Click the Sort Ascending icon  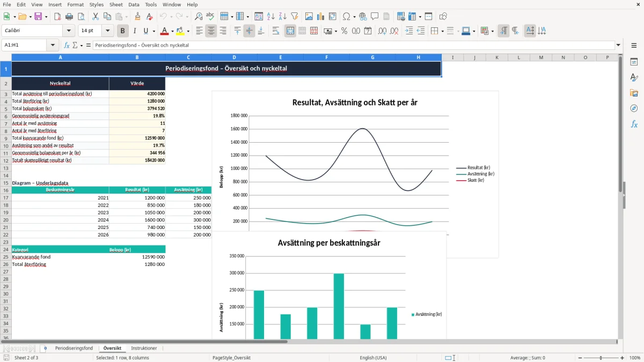271,17
